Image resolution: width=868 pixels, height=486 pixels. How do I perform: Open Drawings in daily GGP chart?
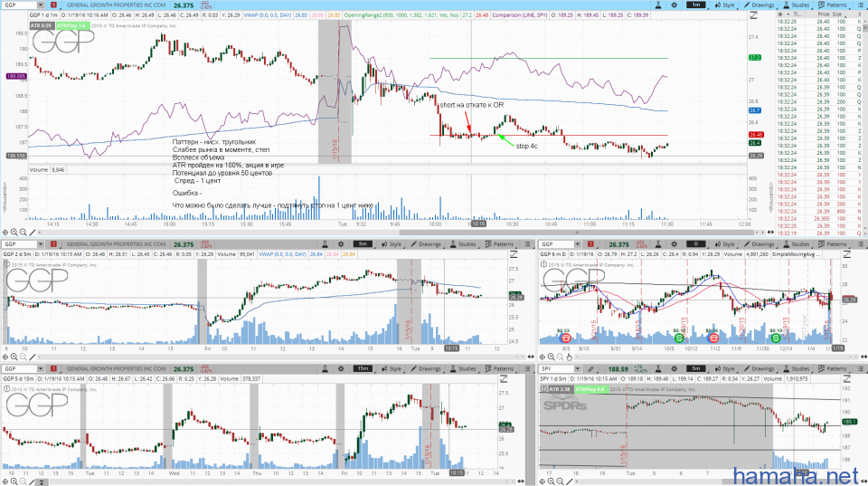(759, 243)
